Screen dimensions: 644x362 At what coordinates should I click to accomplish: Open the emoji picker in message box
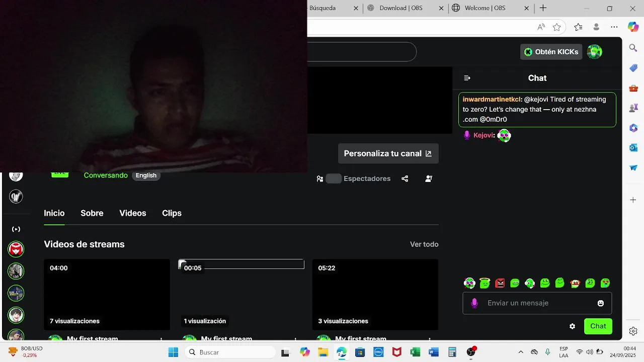600,303
